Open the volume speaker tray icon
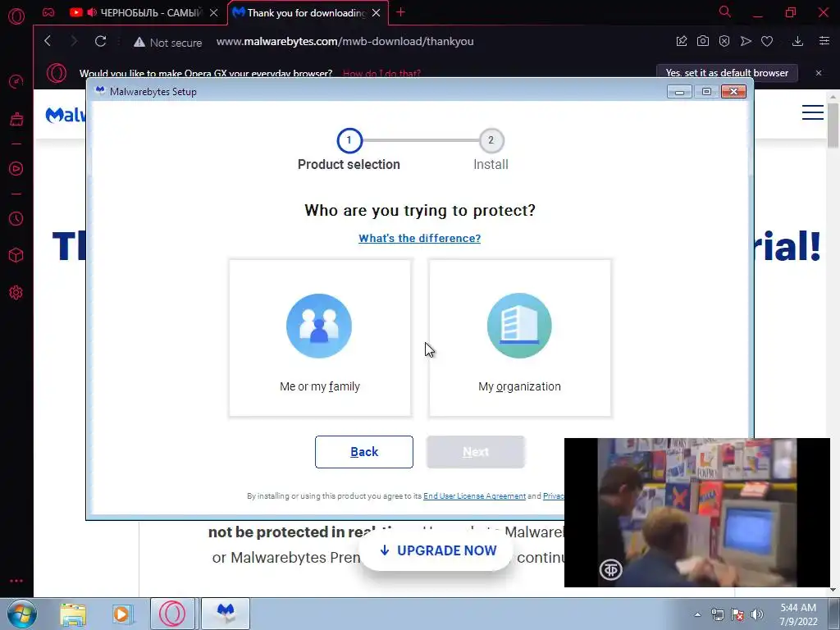The height and width of the screenshot is (630, 840). click(x=757, y=614)
